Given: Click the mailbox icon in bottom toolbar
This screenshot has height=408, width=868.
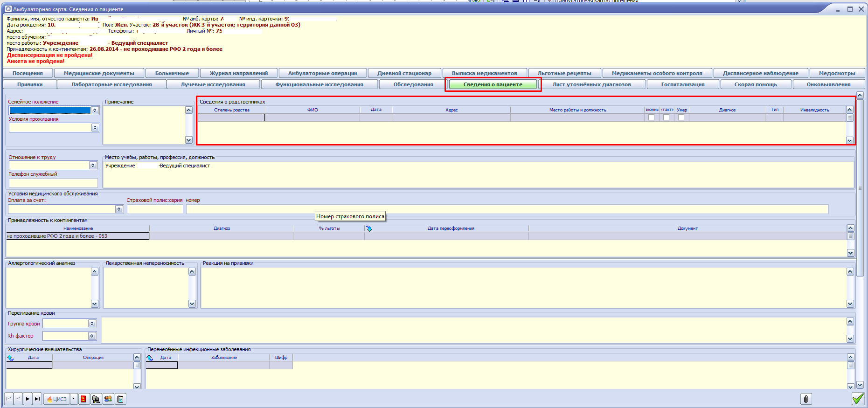Looking at the screenshot, I should [x=96, y=399].
